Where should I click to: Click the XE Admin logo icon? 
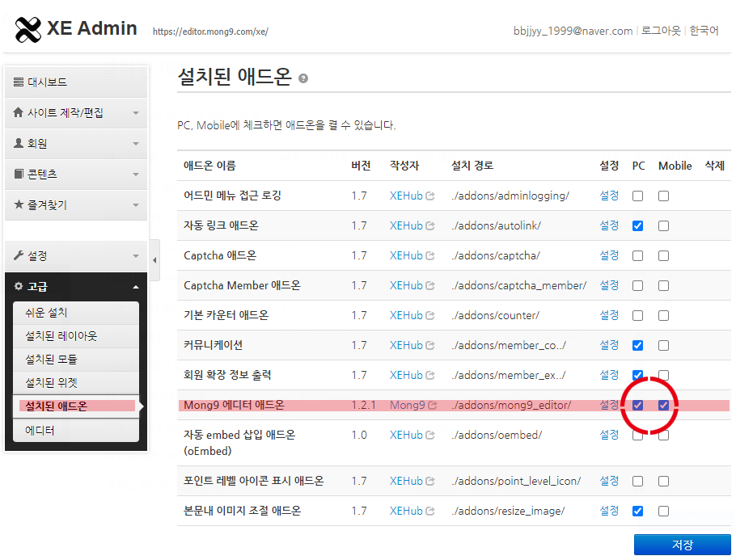(27, 30)
